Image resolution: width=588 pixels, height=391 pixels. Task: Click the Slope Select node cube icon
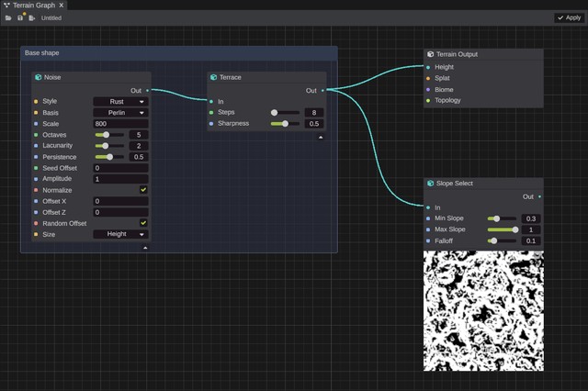tap(430, 184)
